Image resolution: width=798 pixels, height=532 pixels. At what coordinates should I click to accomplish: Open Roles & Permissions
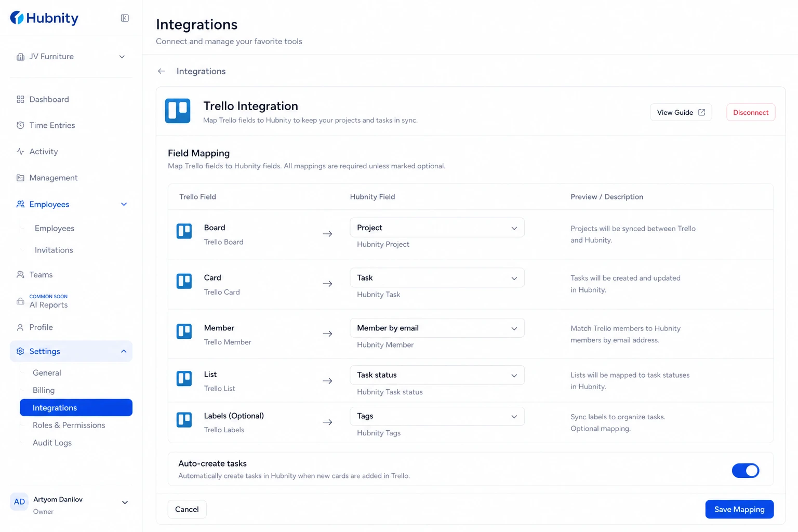[x=69, y=425]
